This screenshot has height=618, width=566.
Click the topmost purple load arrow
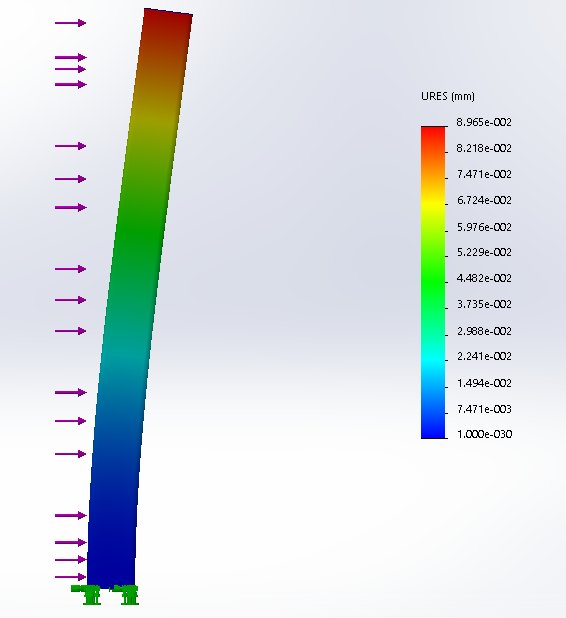(x=70, y=23)
